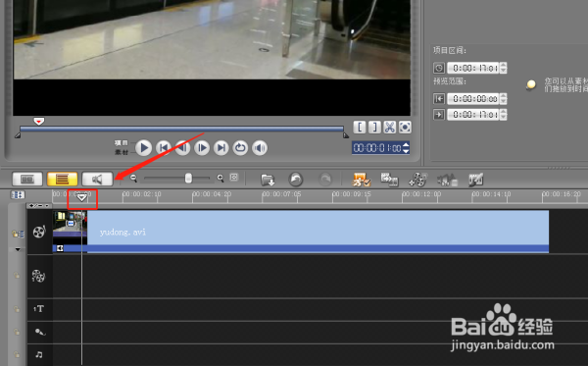588x366 pixels.
Task: Jump to the start with Home button
Action: tap(164, 148)
